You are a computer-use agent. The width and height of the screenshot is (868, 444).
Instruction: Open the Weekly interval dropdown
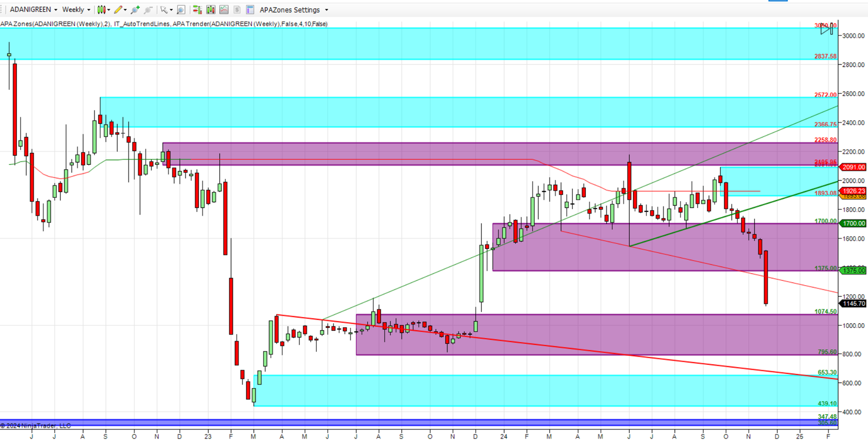(x=76, y=10)
